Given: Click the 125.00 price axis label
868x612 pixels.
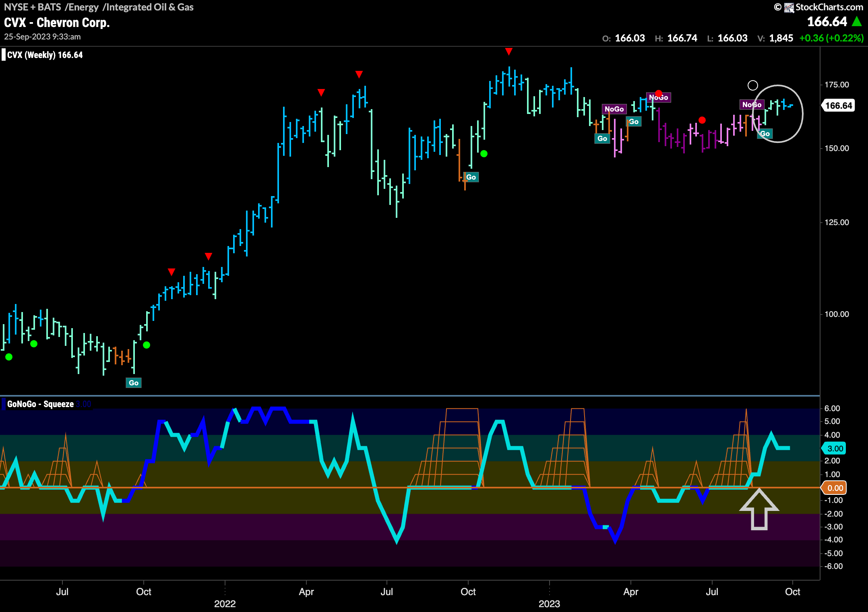Looking at the screenshot, I should point(837,222).
